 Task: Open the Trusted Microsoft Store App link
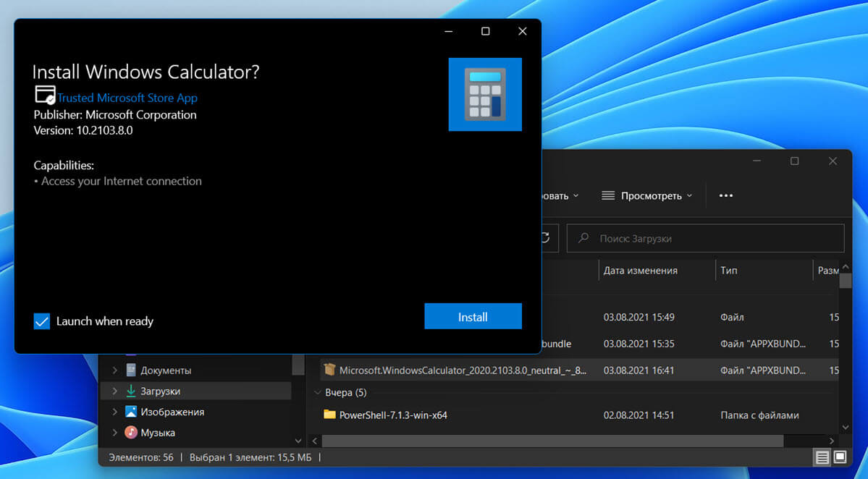(127, 98)
